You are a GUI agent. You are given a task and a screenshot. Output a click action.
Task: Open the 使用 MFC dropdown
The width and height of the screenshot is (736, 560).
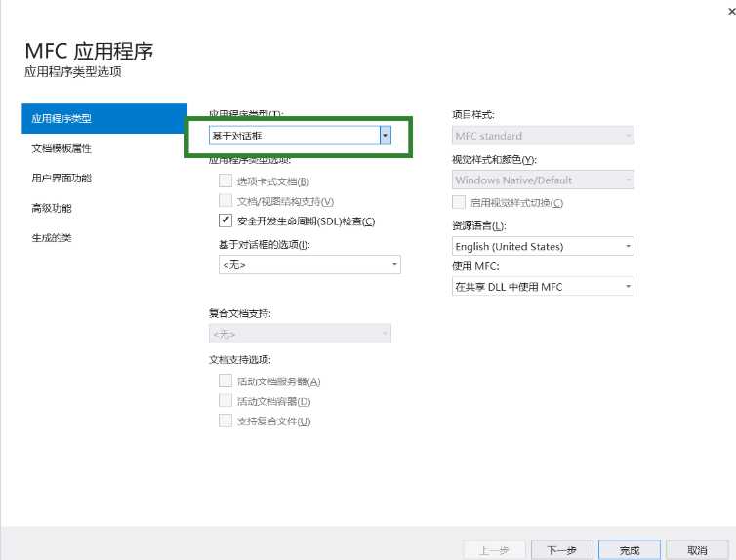click(x=543, y=286)
